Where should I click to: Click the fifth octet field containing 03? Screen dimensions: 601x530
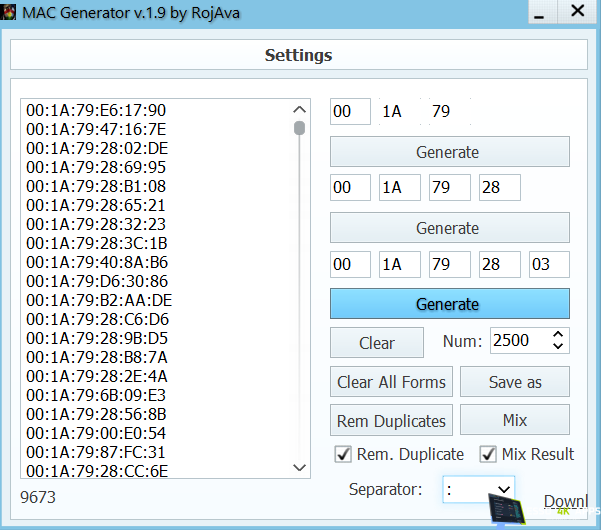[549, 265]
